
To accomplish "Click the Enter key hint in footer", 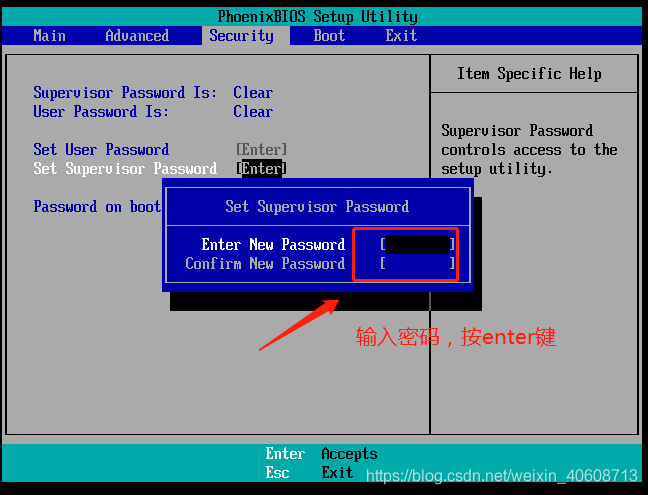I will tap(285, 454).
